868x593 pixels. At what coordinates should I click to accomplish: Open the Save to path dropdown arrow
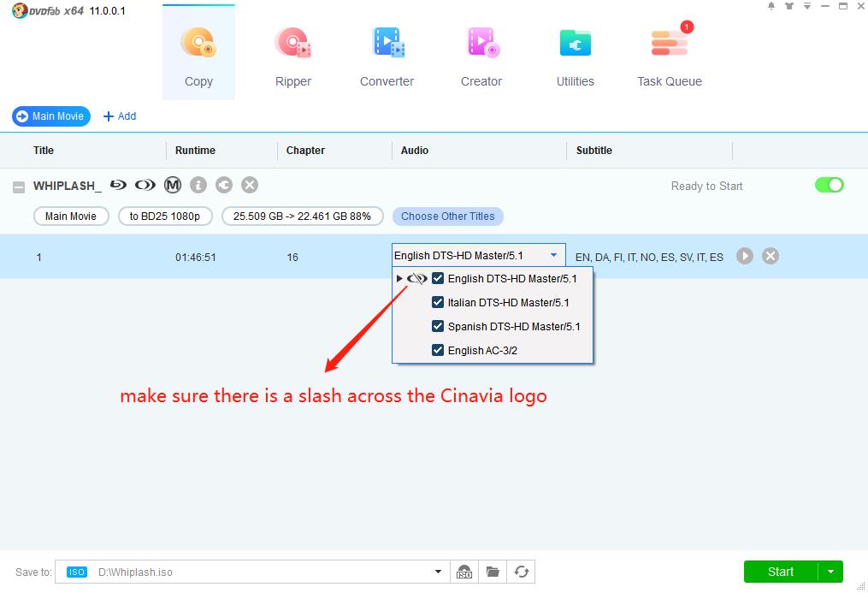[x=438, y=572]
